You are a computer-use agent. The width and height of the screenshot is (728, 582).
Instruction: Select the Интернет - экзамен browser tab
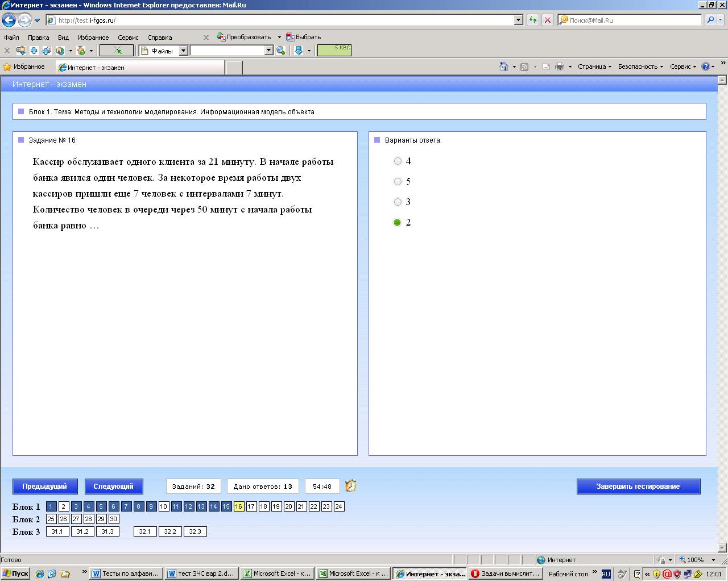pos(140,68)
